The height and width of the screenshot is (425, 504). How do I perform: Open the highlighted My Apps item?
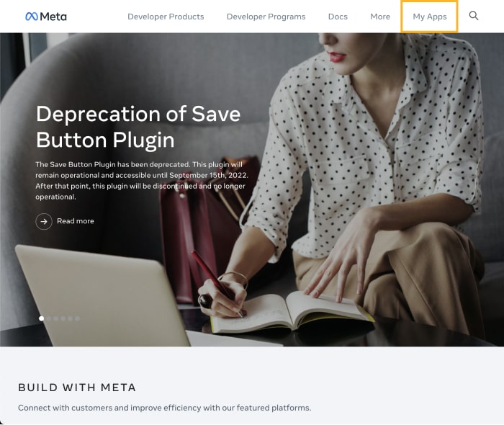(x=429, y=17)
